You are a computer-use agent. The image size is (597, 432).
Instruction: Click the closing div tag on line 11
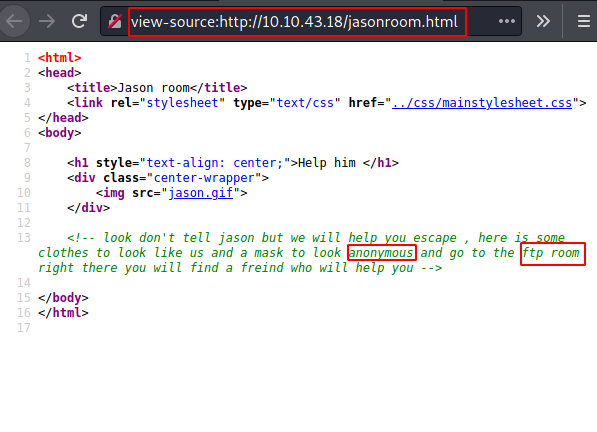point(88,208)
